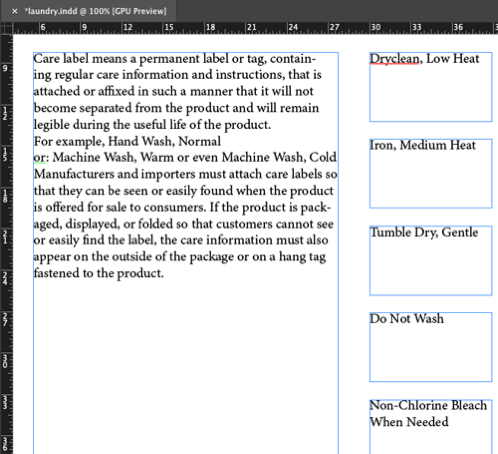Screen dimensions: 498x454
Task: Click the line "appear on the outside of the package"
Action: [x=180, y=257]
